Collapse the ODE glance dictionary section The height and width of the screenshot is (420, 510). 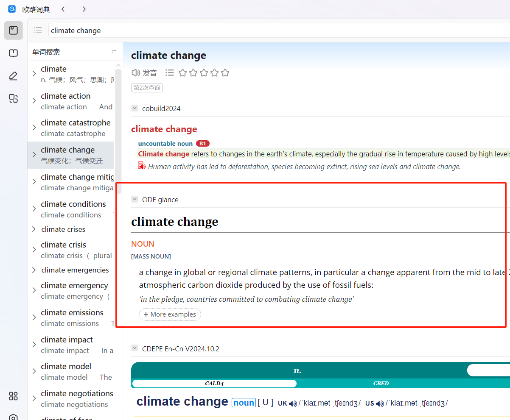click(x=135, y=199)
